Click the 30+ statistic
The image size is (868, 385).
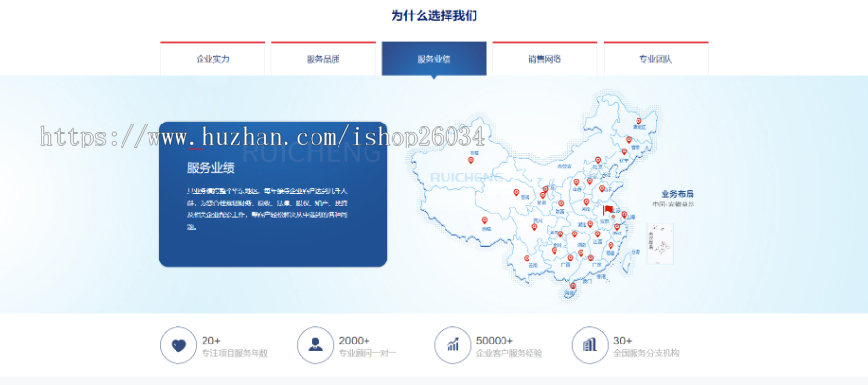623,341
